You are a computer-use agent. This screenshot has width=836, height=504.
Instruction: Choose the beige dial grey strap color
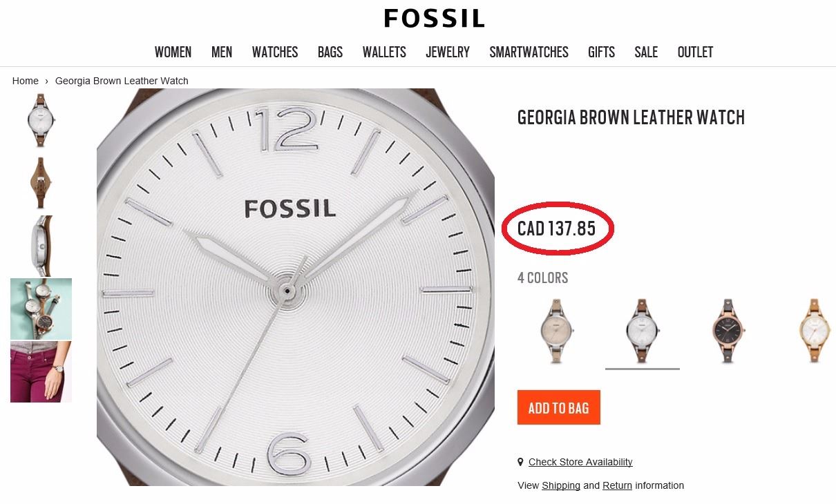tap(557, 331)
